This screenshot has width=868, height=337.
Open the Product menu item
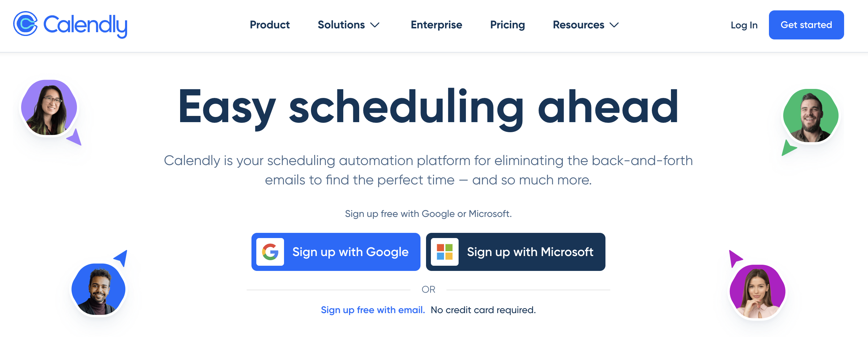(x=270, y=25)
